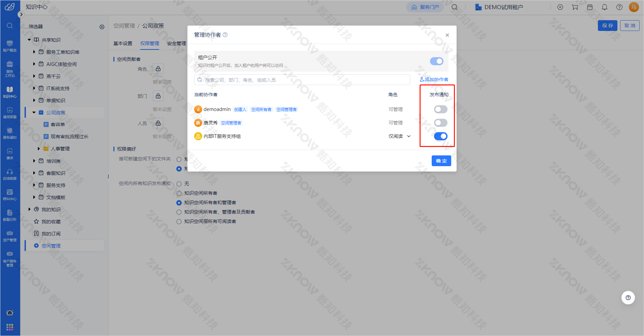
Task: Click the 添加协作者 link
Action: pyautogui.click(x=434, y=79)
